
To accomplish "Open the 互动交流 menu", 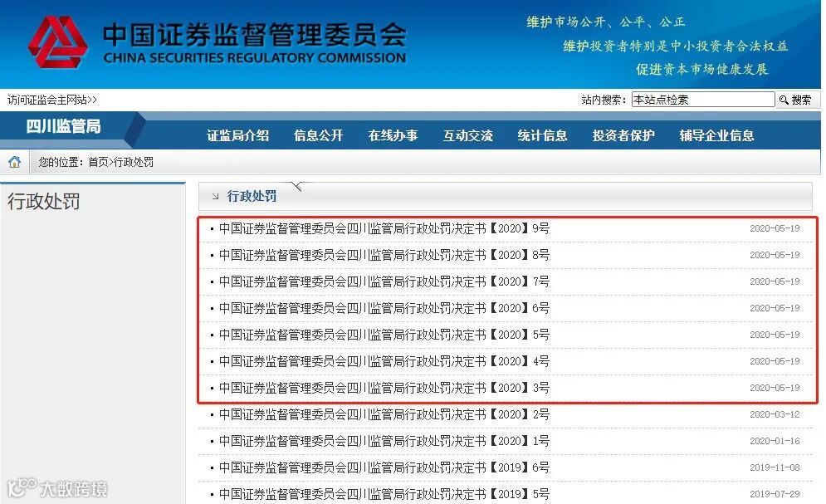I will [x=467, y=136].
